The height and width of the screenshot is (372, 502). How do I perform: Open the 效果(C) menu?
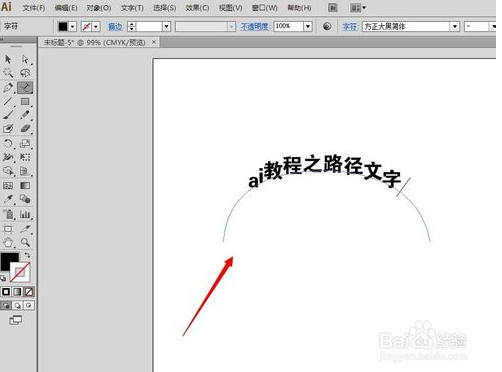click(197, 8)
